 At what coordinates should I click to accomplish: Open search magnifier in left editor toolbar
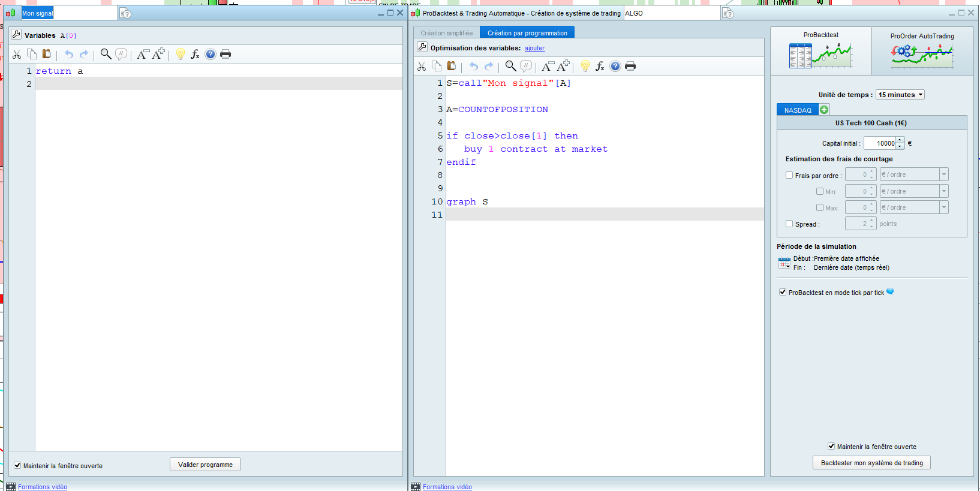[106, 55]
